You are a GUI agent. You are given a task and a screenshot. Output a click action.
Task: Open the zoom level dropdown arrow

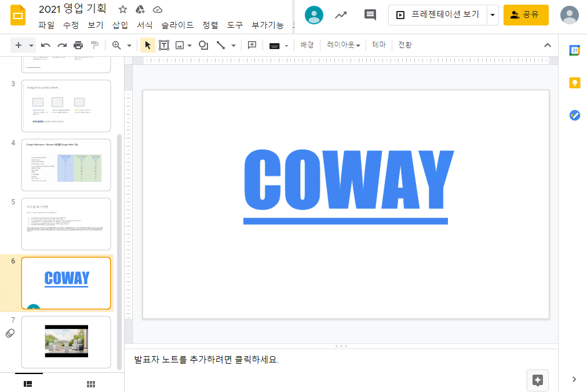[x=129, y=46]
